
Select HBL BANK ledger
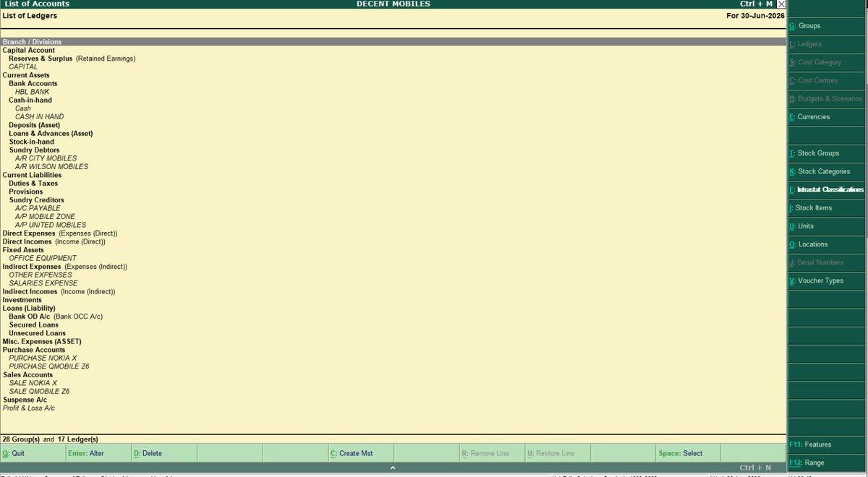(x=33, y=92)
